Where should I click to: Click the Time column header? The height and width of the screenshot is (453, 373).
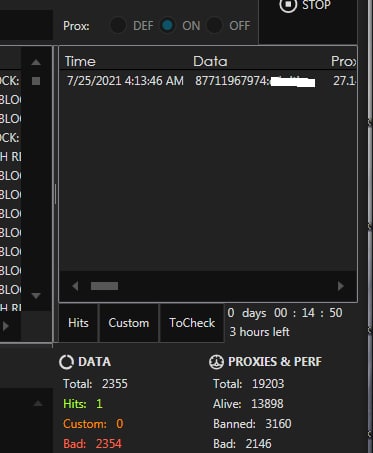pyautogui.click(x=80, y=61)
